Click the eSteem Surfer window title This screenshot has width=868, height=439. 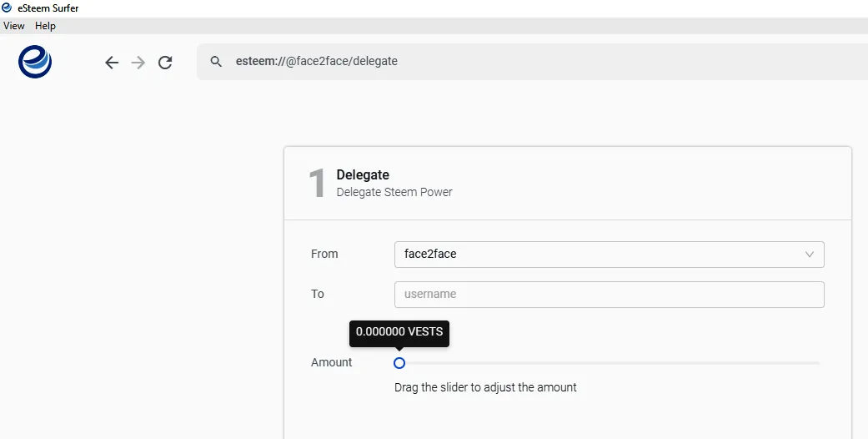48,8
